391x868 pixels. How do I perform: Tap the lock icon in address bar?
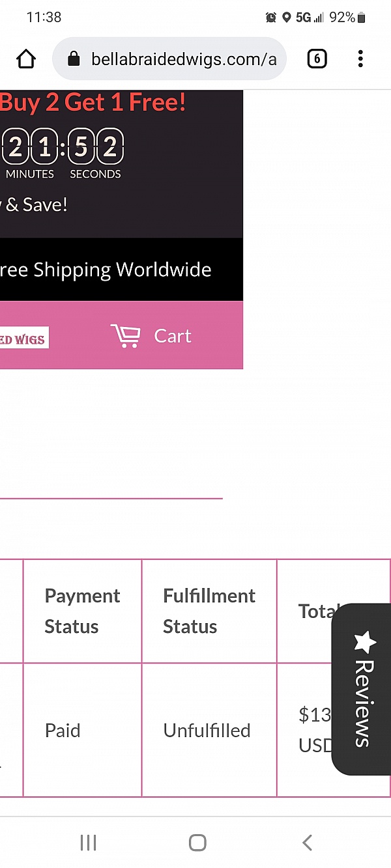coord(74,59)
